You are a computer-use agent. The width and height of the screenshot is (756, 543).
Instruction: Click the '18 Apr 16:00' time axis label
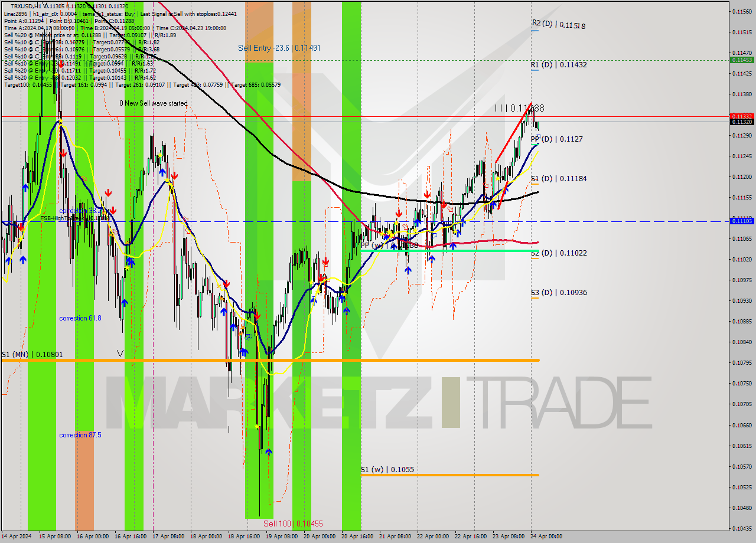pos(244,537)
